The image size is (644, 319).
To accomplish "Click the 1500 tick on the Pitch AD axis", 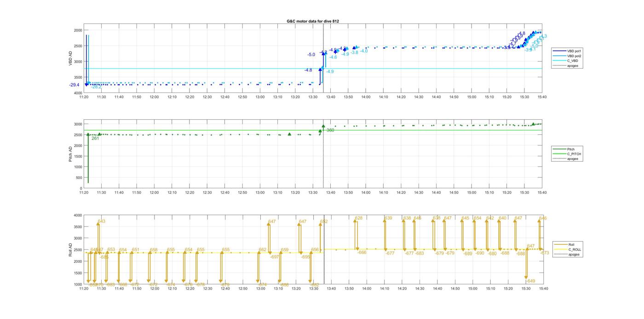I will pos(78,157).
